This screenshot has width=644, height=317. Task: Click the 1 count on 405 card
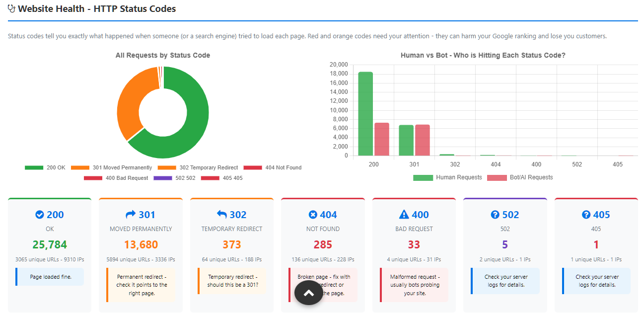coord(596,244)
